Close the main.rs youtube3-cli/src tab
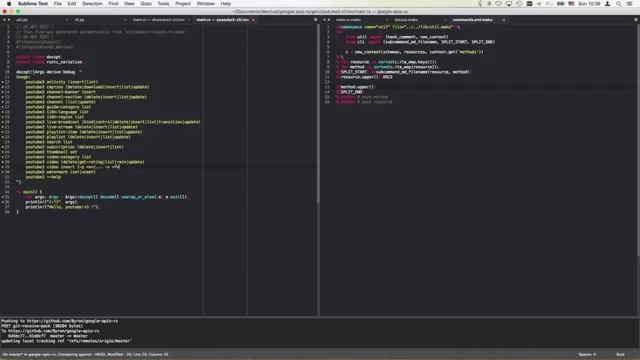Screen dimensions: 640x360 (253, 20)
